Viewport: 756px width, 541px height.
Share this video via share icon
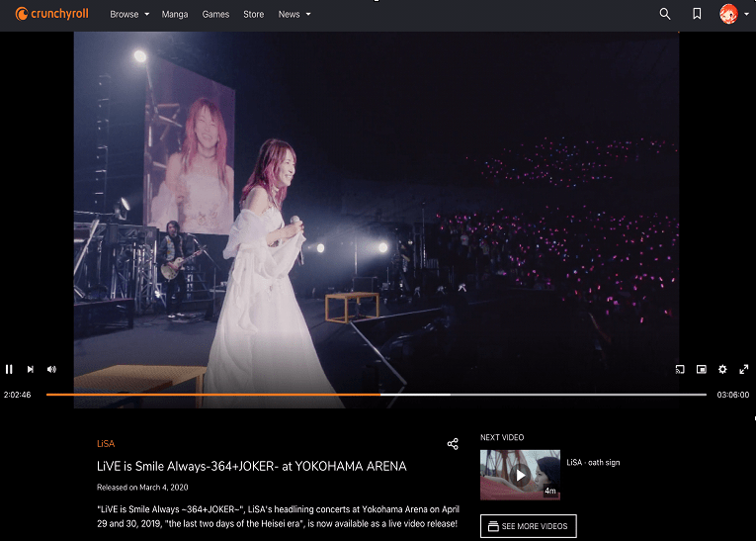(x=453, y=444)
